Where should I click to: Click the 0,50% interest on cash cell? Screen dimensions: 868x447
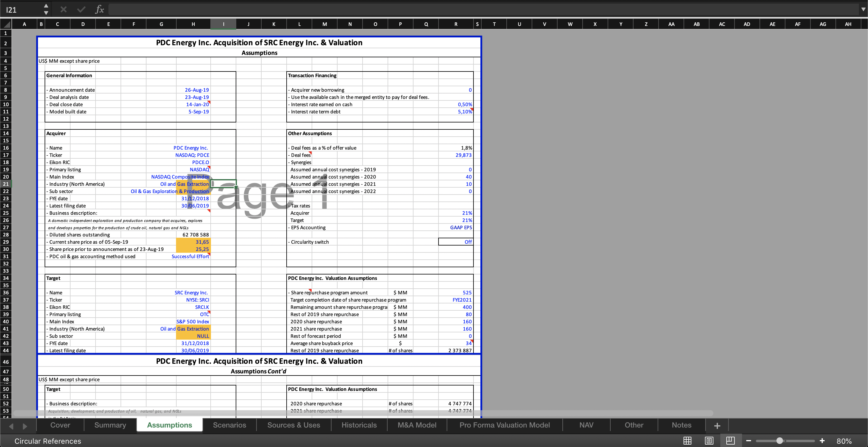pyautogui.click(x=456, y=104)
